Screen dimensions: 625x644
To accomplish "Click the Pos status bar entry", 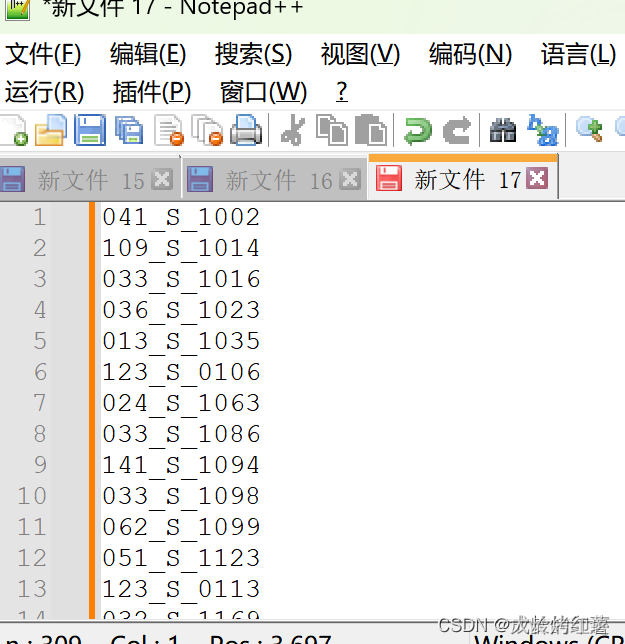I will (271, 638).
